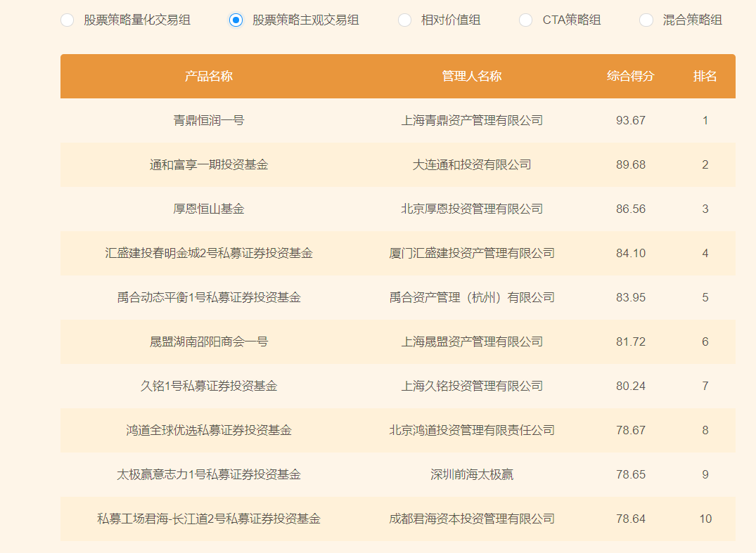Click score value 80.24

click(631, 386)
